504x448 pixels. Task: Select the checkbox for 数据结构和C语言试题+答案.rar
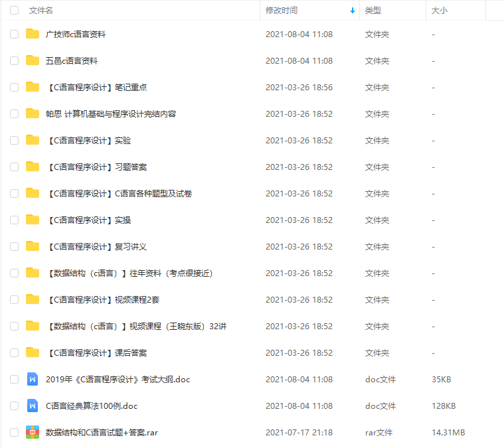coord(14,432)
